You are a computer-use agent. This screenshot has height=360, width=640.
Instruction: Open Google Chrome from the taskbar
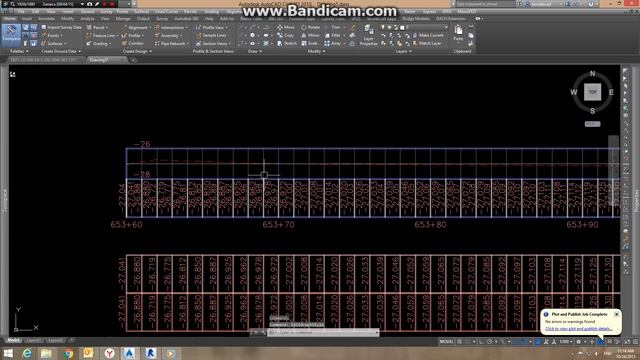(68, 353)
